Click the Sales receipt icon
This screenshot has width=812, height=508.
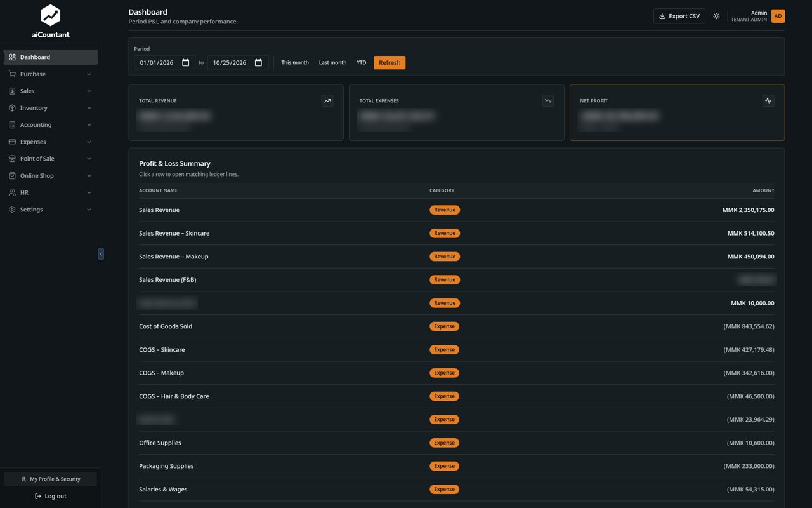tap(12, 91)
